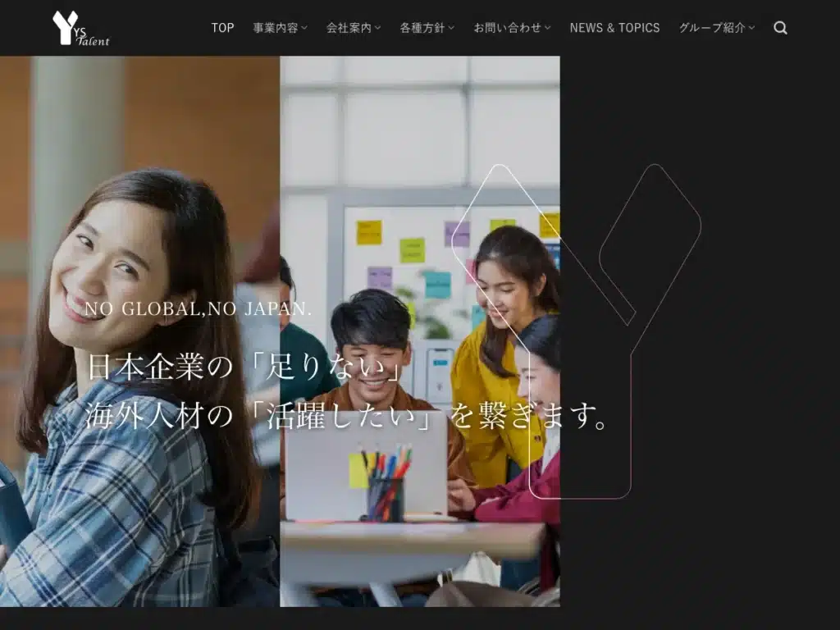
Task: Open NEWS & TOPICS page
Action: coord(614,28)
